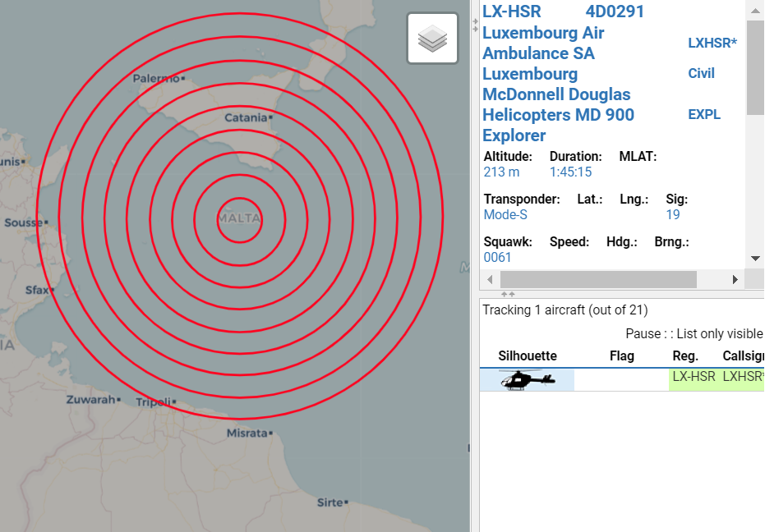This screenshot has height=532, width=765.
Task: Click the 213 m altitude value
Action: 500,172
